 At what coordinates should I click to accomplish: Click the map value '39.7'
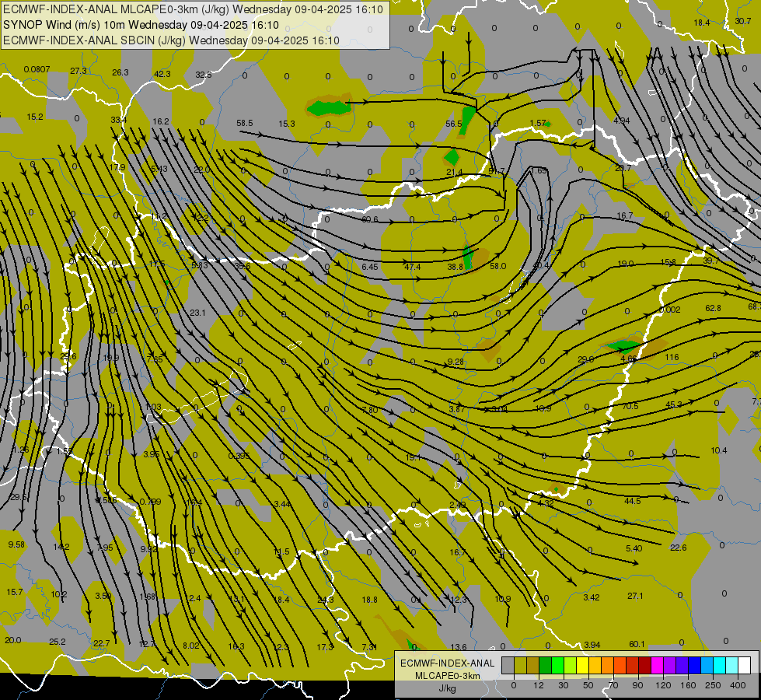[711, 261]
